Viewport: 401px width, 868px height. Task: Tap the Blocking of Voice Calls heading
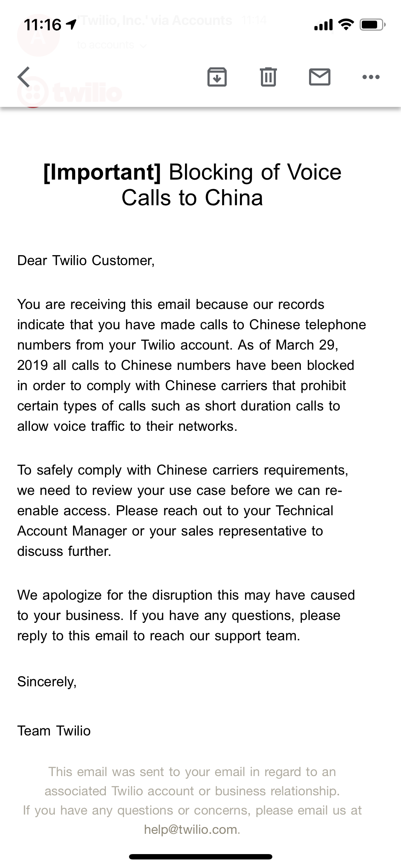[x=192, y=185]
